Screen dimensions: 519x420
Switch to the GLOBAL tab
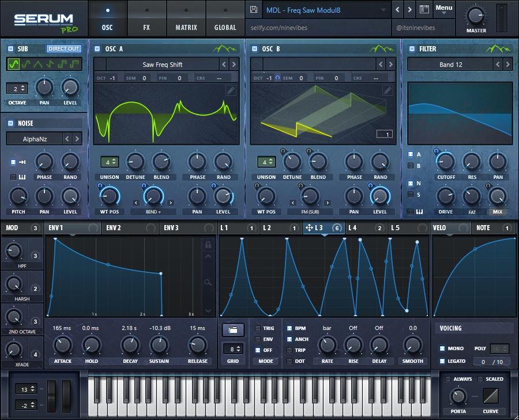click(225, 18)
